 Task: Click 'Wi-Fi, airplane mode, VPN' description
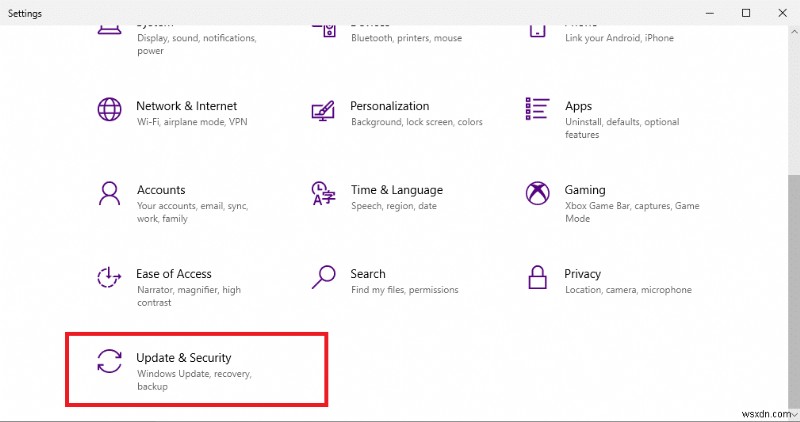(x=192, y=122)
